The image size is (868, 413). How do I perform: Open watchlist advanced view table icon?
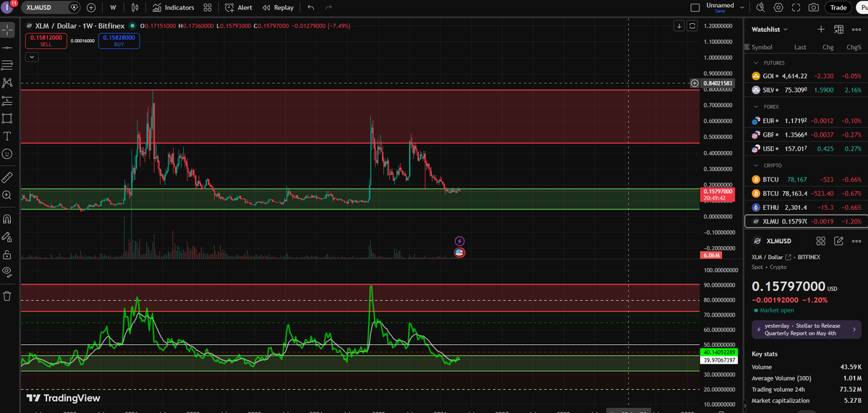pyautogui.click(x=839, y=29)
